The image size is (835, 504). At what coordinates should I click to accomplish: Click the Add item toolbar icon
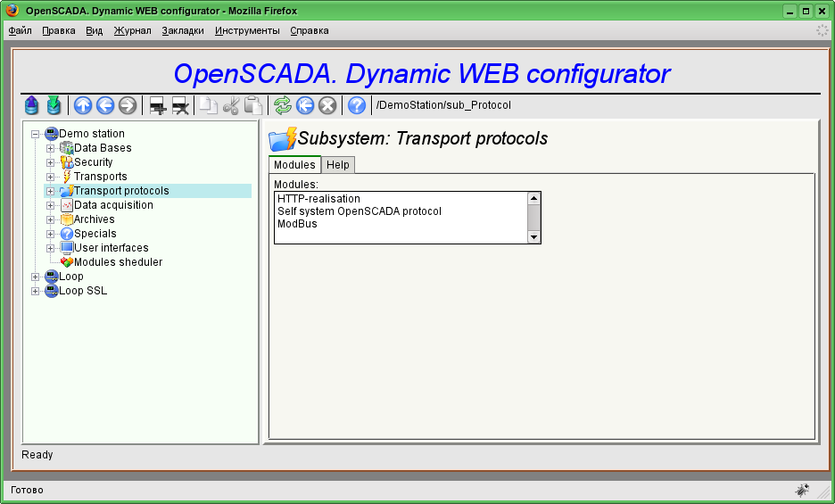coord(158,105)
